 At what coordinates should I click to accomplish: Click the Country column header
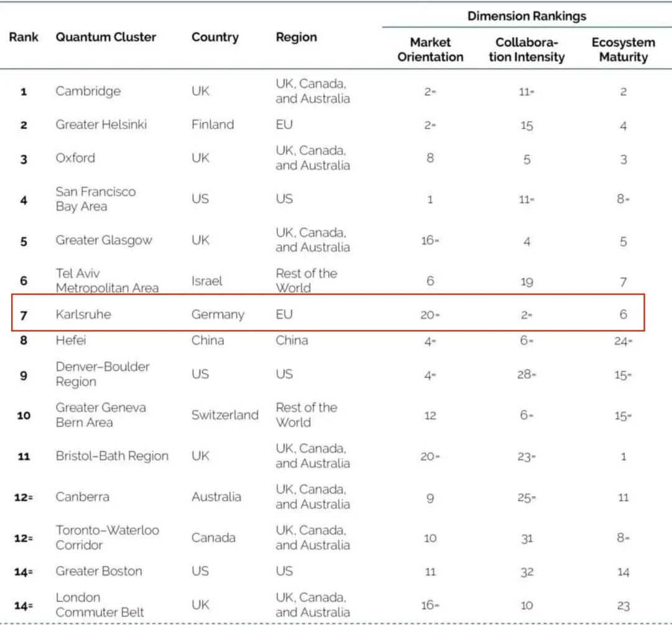click(215, 38)
